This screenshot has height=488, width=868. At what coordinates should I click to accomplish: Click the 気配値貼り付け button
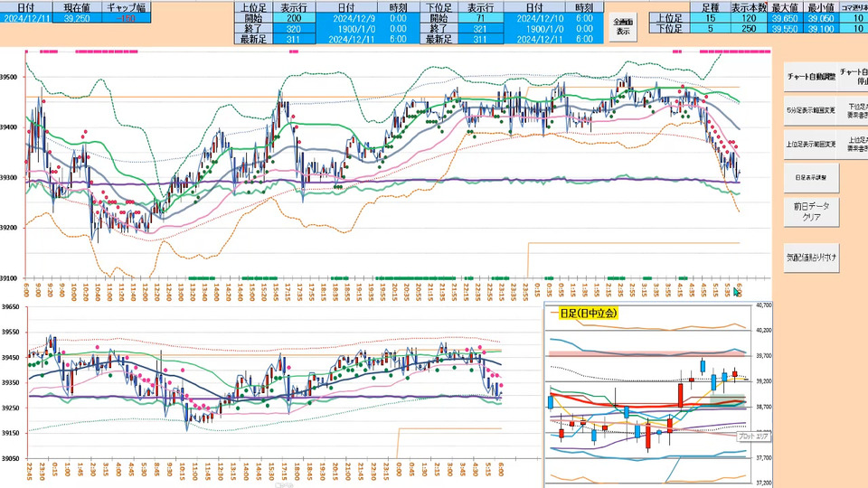pos(811,258)
